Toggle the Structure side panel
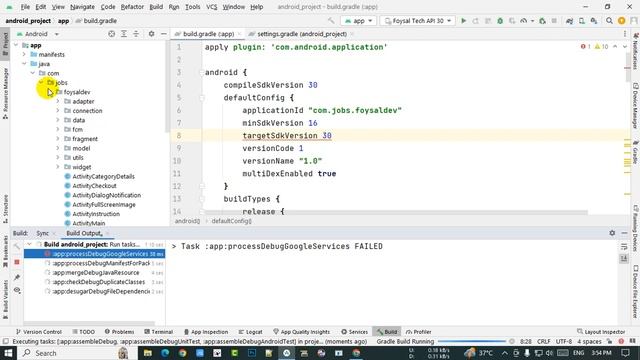640x360 pixels. [x=5, y=208]
